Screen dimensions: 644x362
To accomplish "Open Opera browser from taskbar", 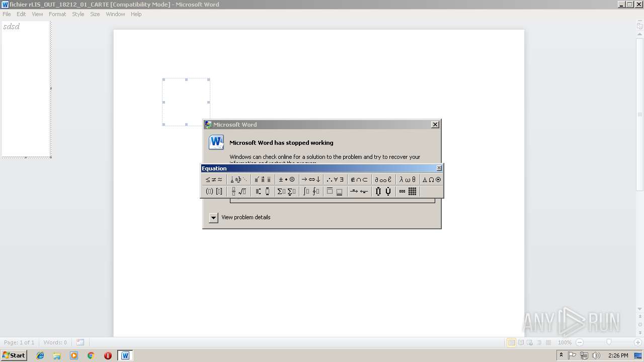I will point(108,355).
